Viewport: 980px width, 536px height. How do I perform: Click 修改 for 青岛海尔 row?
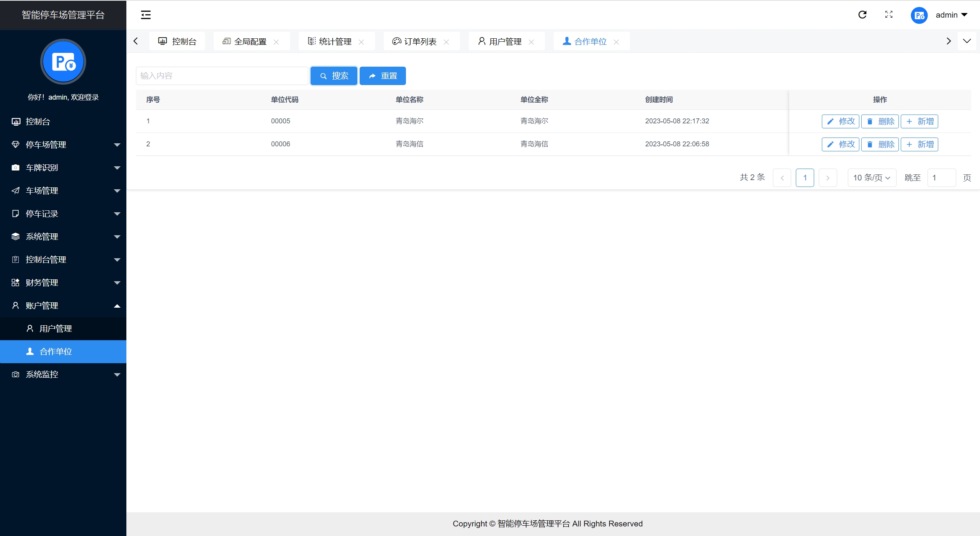(840, 121)
